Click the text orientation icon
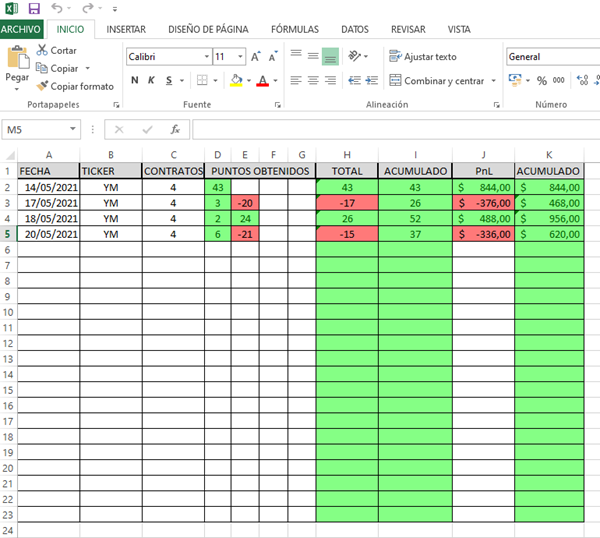 [x=356, y=57]
